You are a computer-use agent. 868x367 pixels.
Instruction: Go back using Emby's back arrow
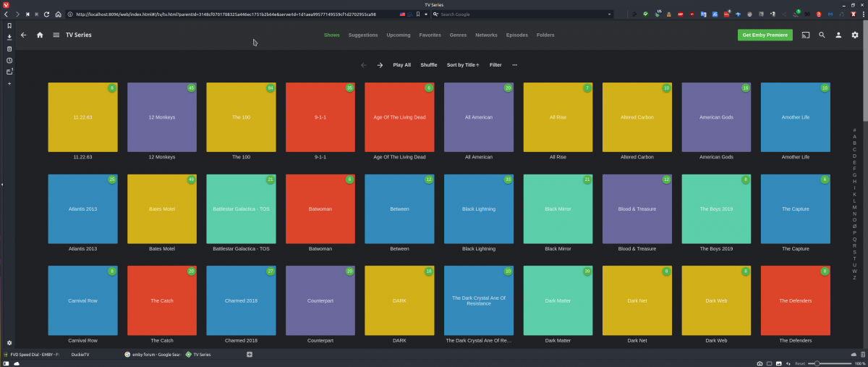[23, 35]
